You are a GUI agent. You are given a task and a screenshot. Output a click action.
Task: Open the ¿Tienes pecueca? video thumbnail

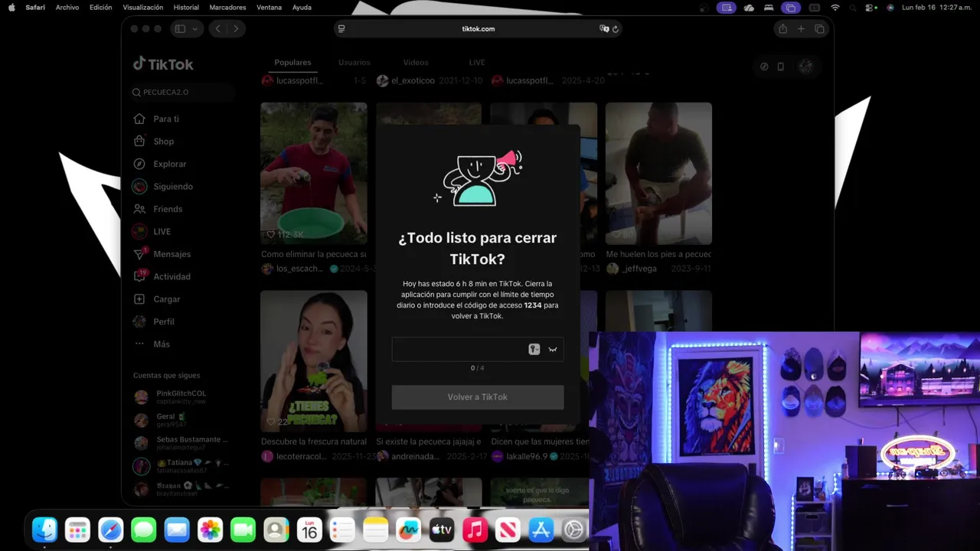pos(314,361)
